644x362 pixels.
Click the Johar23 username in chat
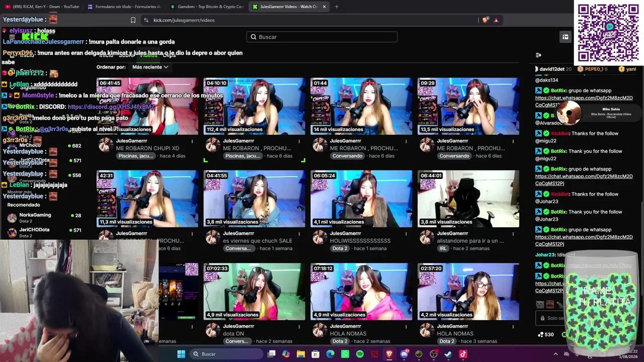[x=545, y=255]
